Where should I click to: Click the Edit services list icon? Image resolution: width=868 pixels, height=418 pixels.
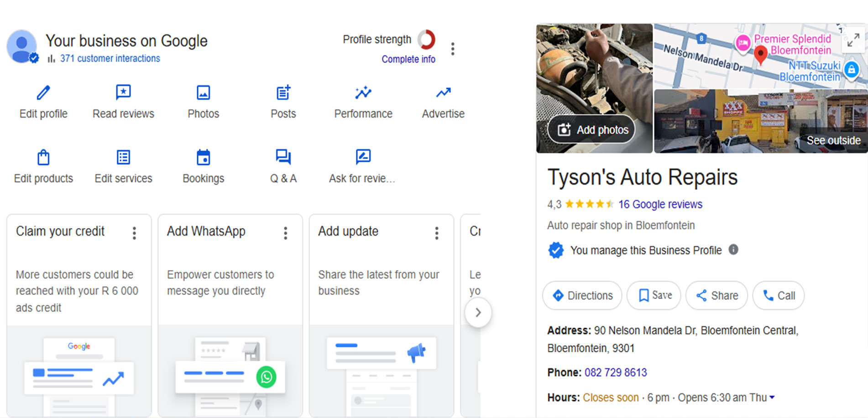click(123, 158)
